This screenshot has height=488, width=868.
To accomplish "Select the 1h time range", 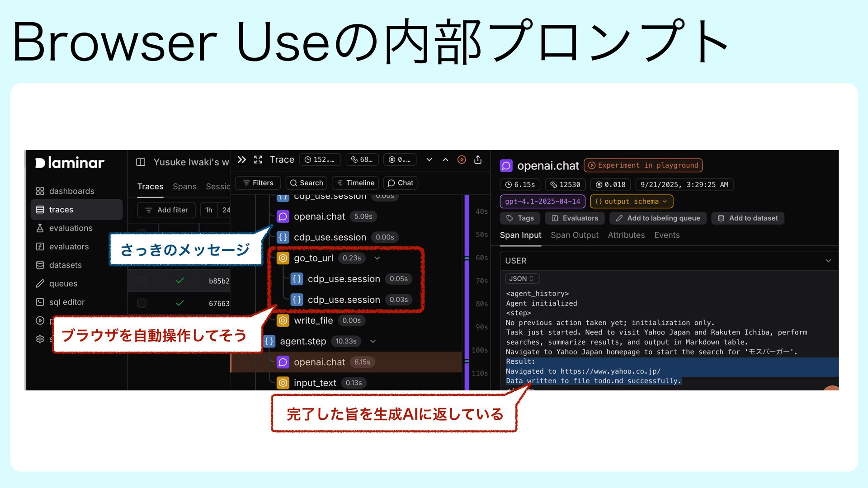I will click(209, 210).
